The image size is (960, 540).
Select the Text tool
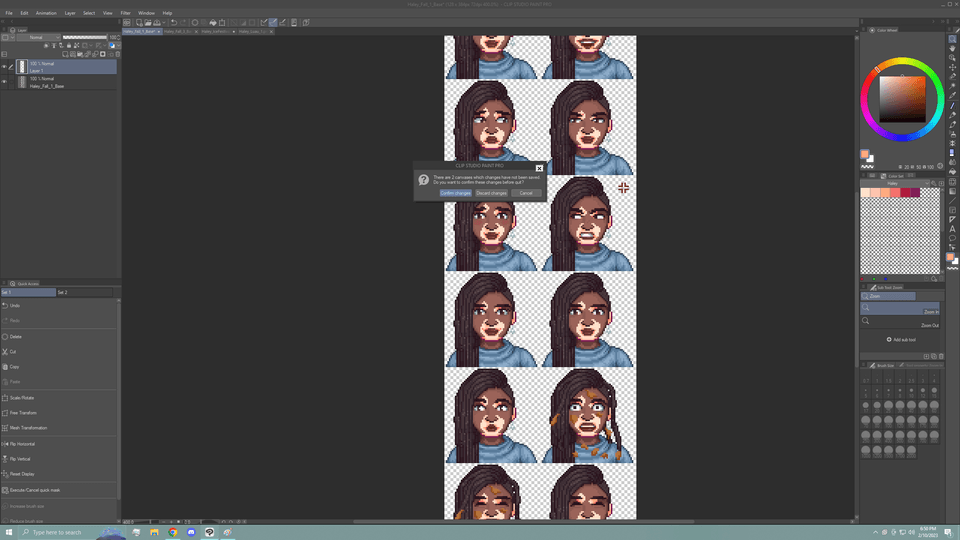pyautogui.click(x=953, y=228)
